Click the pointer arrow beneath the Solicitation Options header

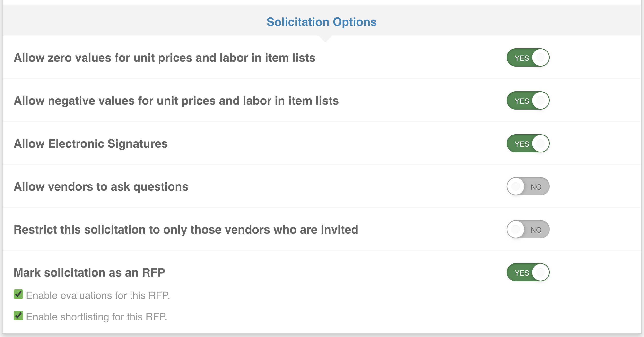[325, 39]
